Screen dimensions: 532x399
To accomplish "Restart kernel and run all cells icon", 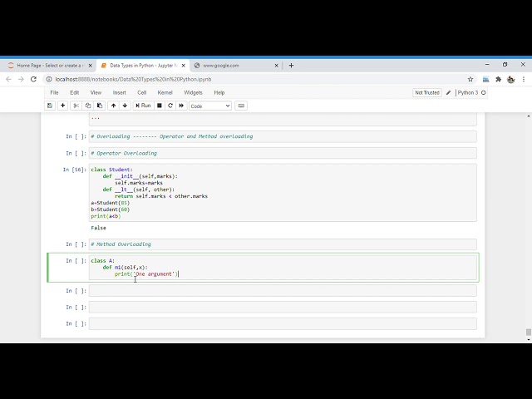I will point(181,106).
